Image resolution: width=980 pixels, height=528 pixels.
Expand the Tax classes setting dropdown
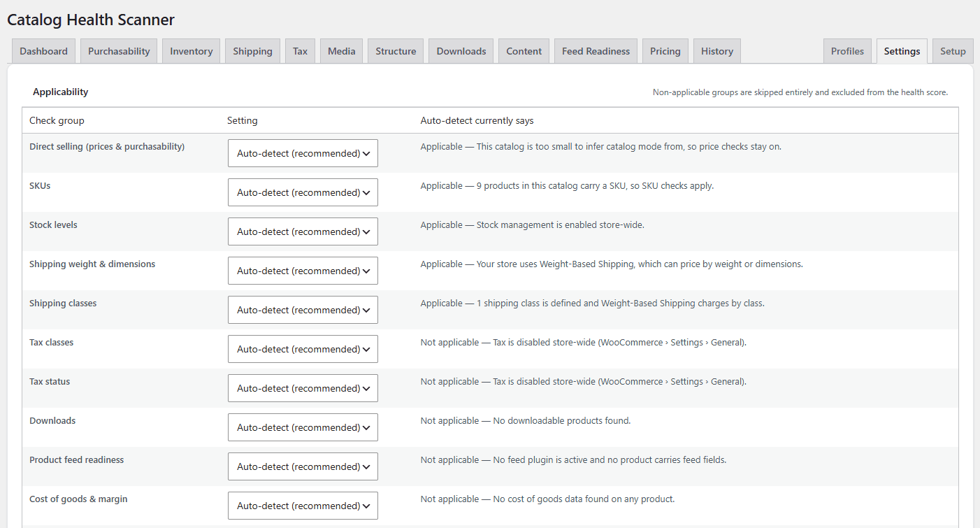tap(303, 349)
